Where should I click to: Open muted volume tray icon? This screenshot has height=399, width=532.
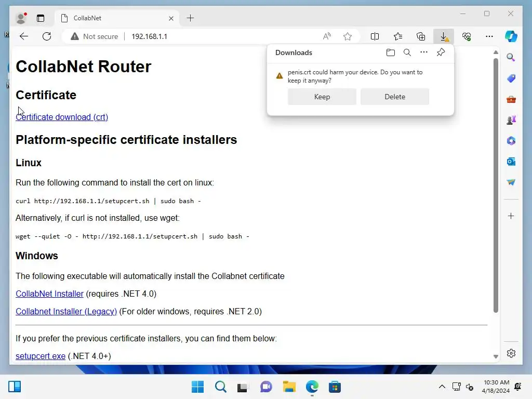click(x=470, y=387)
